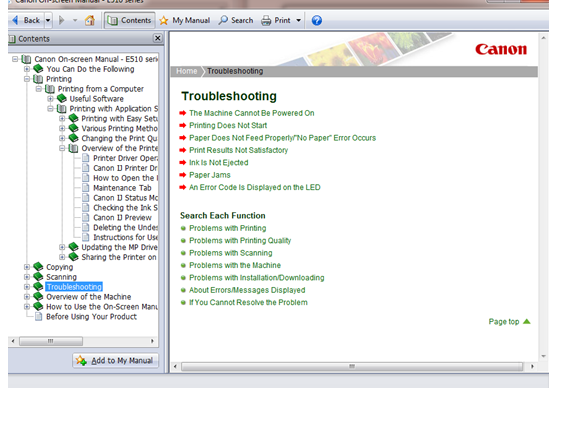Screen dimensions: 577x423
Task: Open My Manual from toolbar
Action: (x=185, y=20)
